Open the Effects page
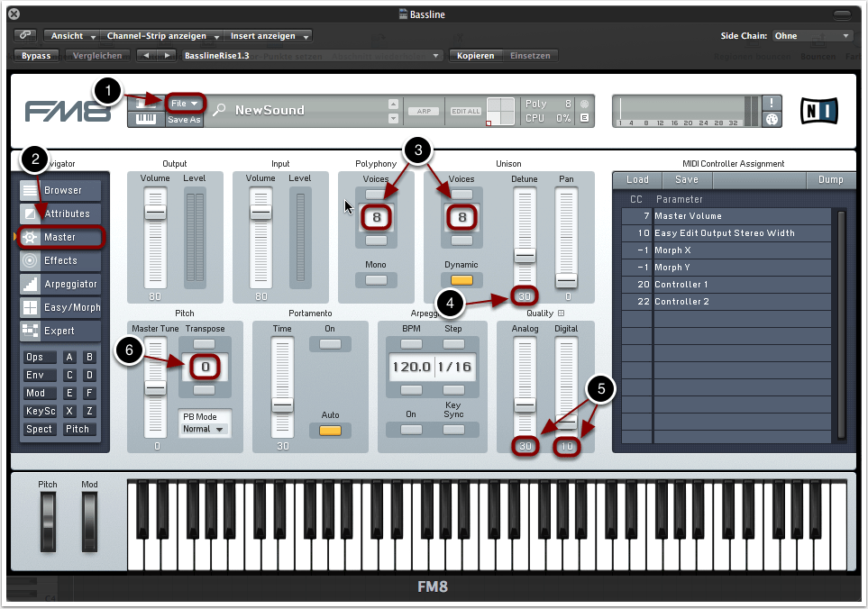The image size is (868, 609). [60, 260]
